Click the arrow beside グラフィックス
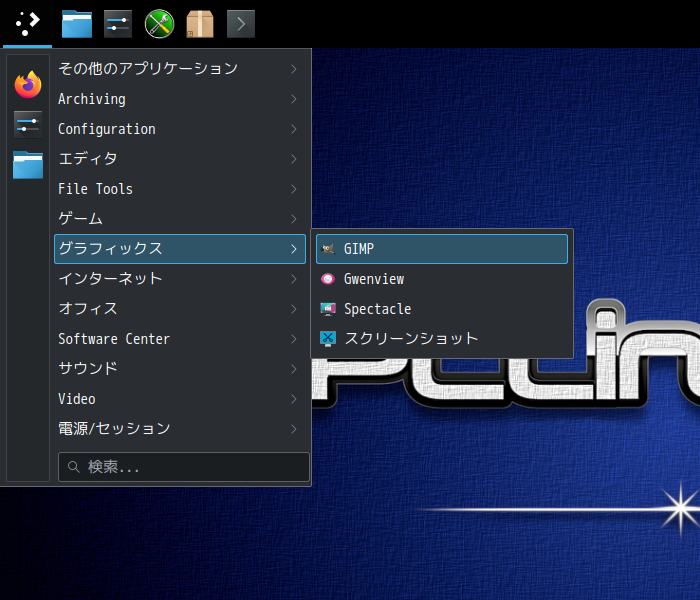Screen dimensions: 700x600 point(294,249)
